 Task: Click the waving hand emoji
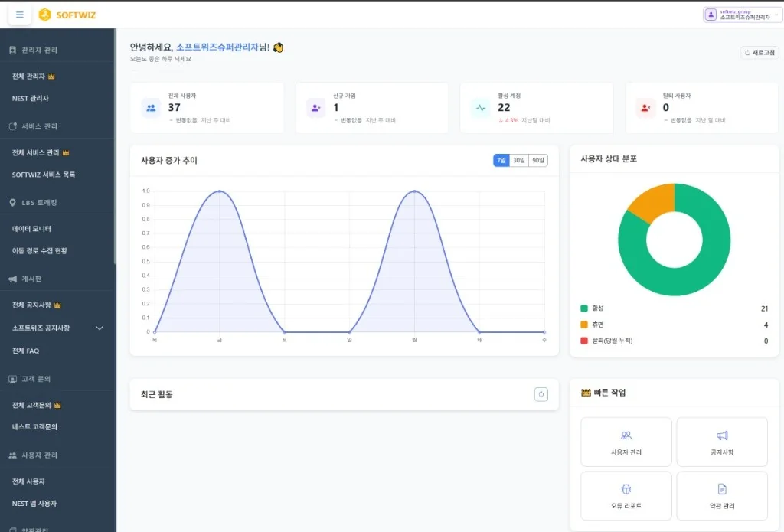(x=278, y=47)
